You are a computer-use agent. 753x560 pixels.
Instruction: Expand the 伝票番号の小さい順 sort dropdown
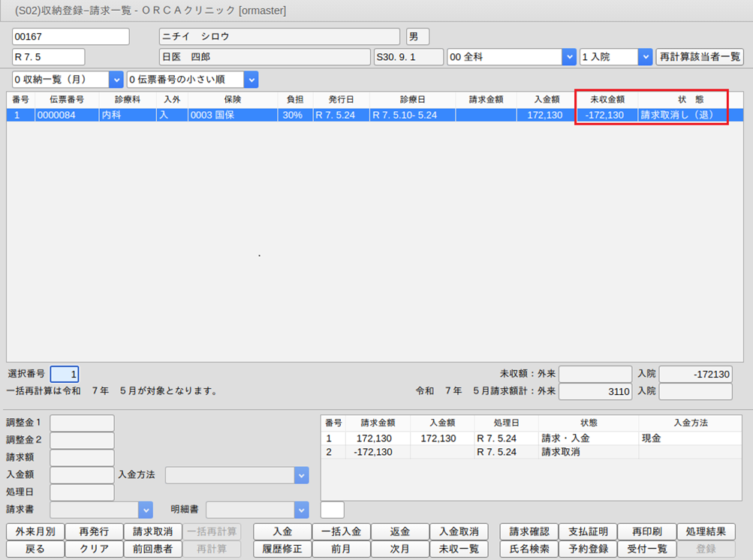pyautogui.click(x=251, y=80)
